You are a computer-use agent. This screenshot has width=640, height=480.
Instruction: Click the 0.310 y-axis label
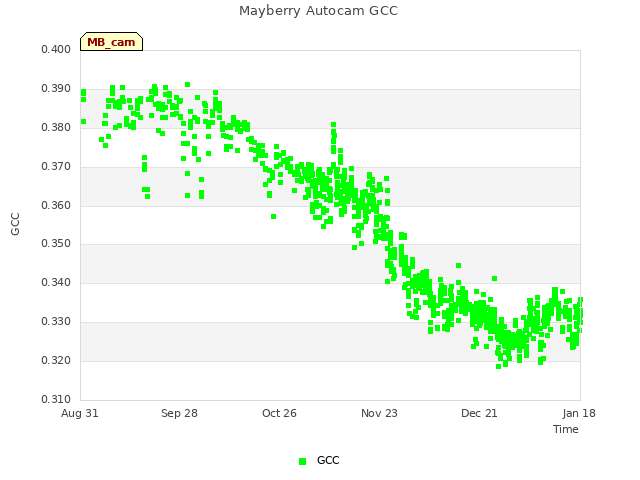(56, 399)
